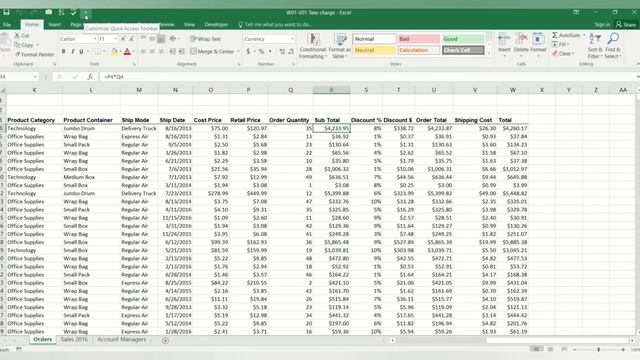Viewport: 640px width, 360px height.
Task: Click the Sort icon in Quick Access Toolbar
Action: (x=61, y=13)
